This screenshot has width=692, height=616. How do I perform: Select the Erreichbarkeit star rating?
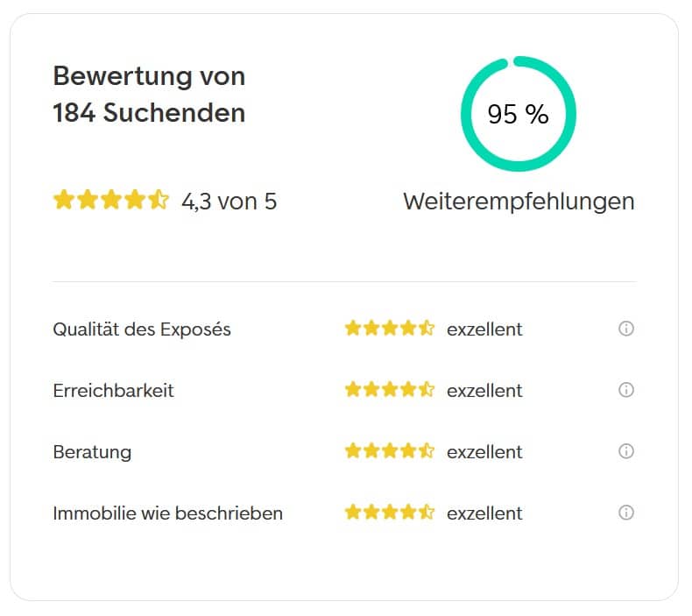click(x=390, y=390)
